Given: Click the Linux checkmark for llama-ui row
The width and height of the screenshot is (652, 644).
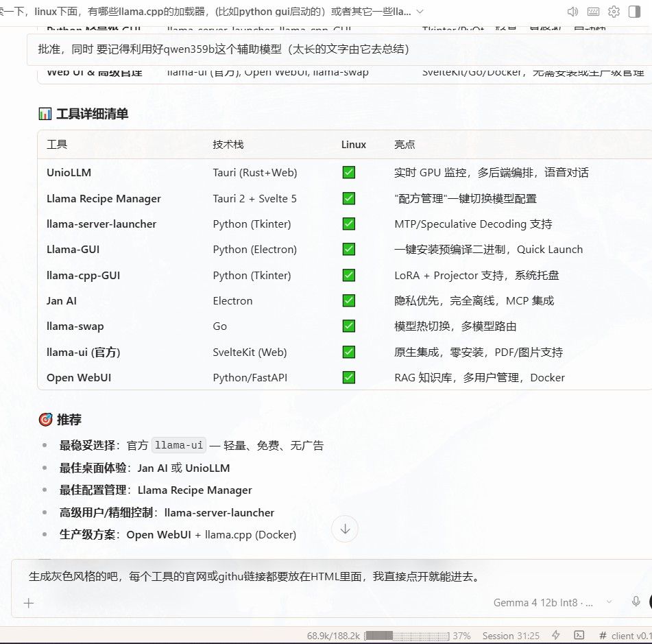Looking at the screenshot, I should 349,352.
